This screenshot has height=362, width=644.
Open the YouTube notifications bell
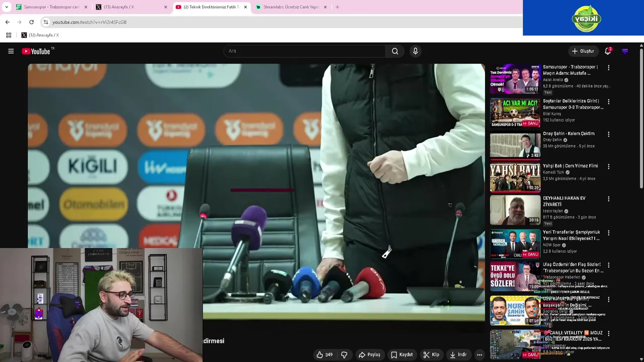coord(608,51)
